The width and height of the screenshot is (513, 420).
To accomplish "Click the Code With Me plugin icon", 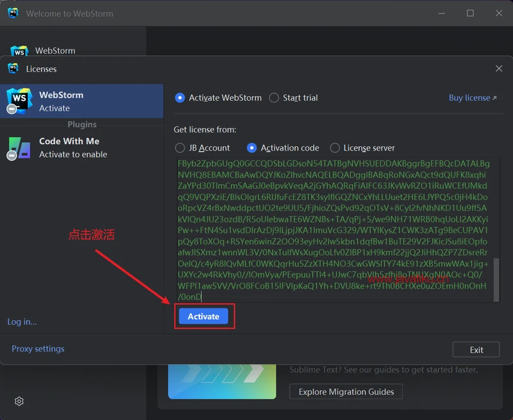I will (x=19, y=147).
